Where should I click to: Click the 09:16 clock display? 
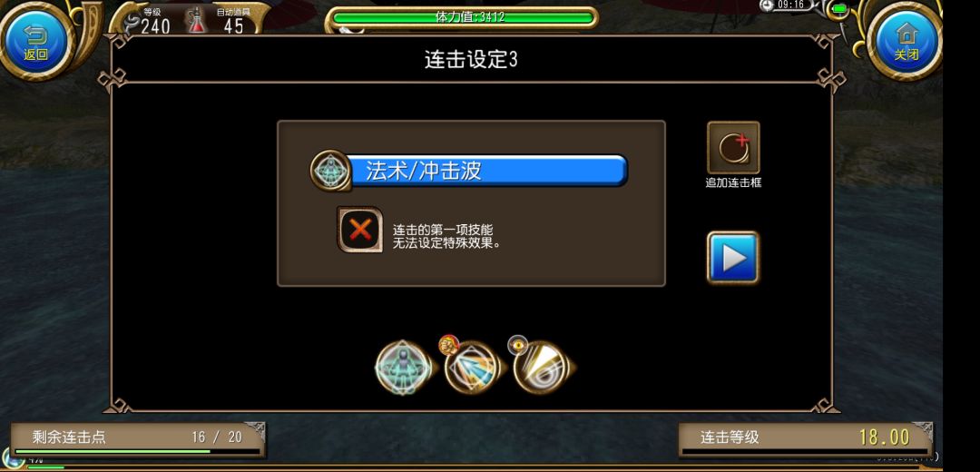pyautogui.click(x=790, y=5)
